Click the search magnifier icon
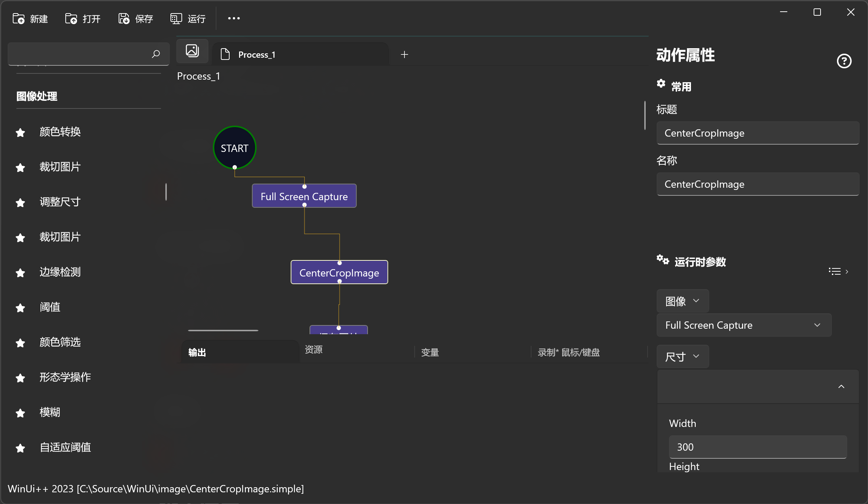 click(156, 54)
